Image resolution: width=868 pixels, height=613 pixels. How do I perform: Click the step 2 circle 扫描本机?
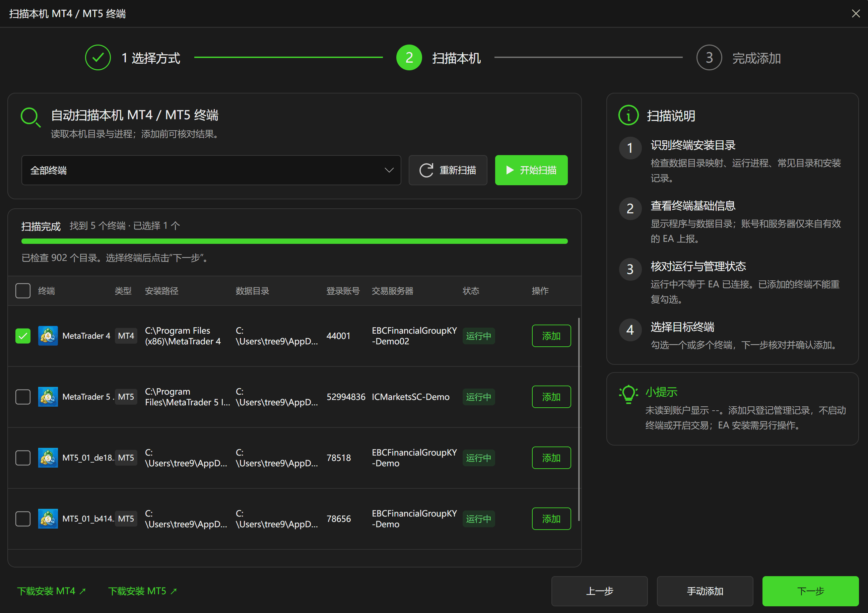(x=409, y=57)
